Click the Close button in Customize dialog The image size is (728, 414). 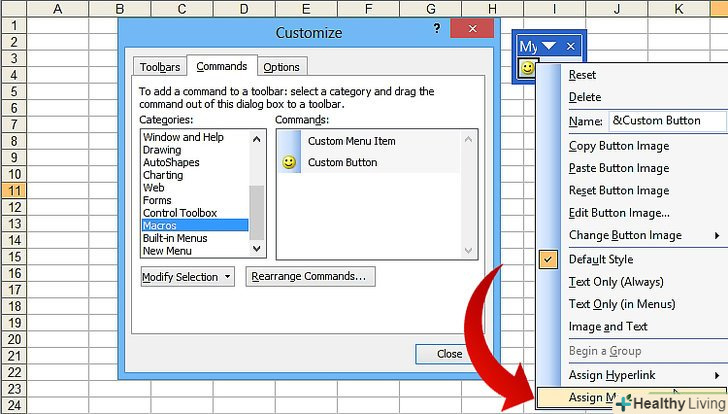pyautogui.click(x=449, y=354)
